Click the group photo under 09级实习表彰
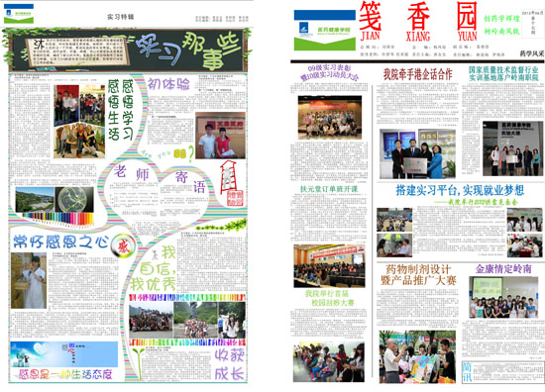Screen dimensions: 545x392 coord(330,118)
